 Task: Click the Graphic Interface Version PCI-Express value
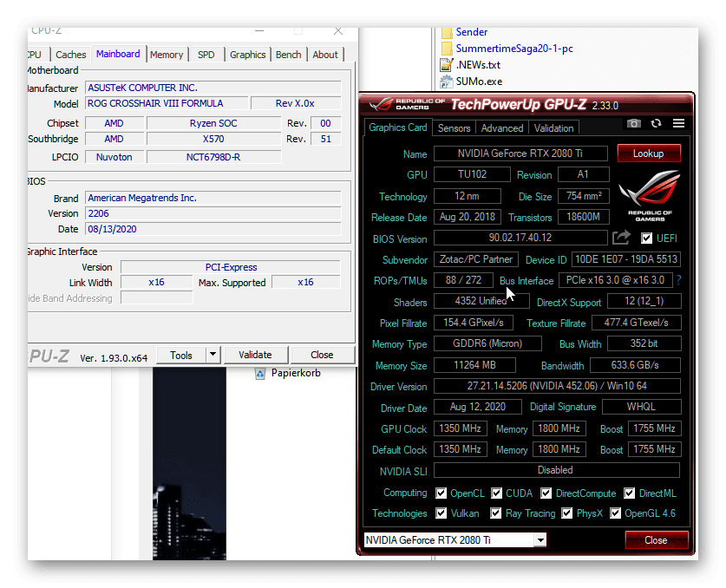231,267
